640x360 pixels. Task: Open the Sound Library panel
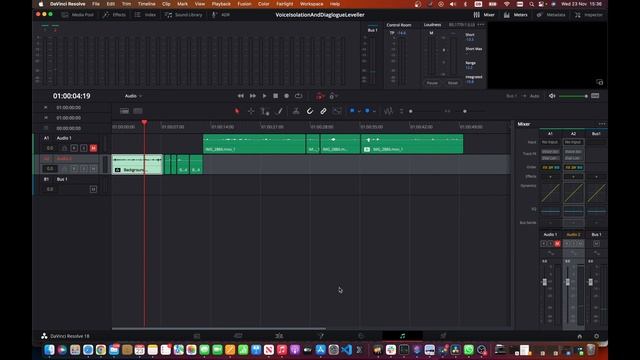(x=184, y=15)
